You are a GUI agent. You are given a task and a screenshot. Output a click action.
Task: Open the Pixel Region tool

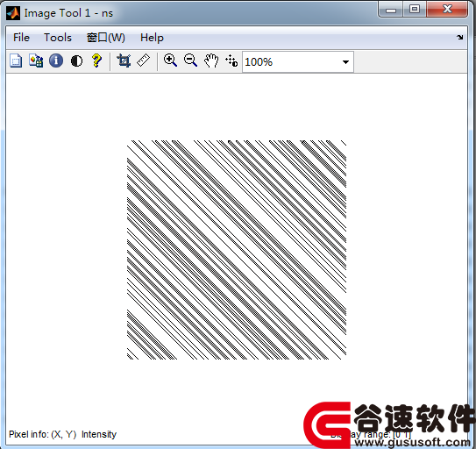click(x=36, y=61)
